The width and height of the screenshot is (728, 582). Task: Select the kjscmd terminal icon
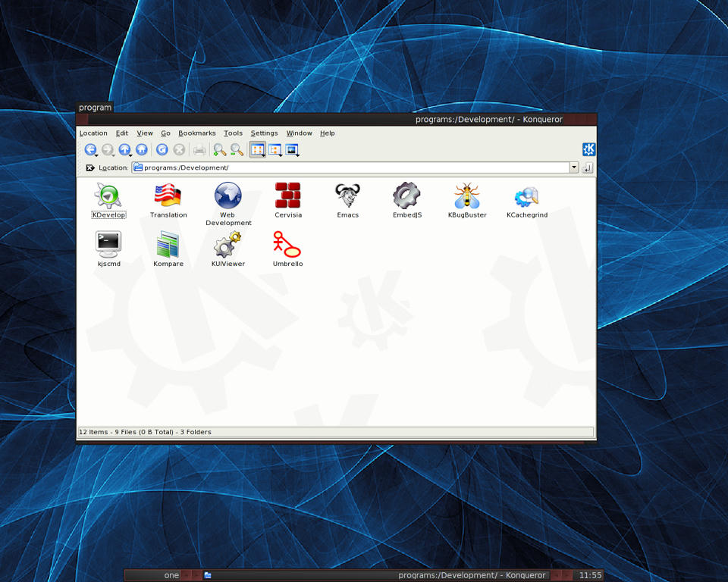(108, 244)
